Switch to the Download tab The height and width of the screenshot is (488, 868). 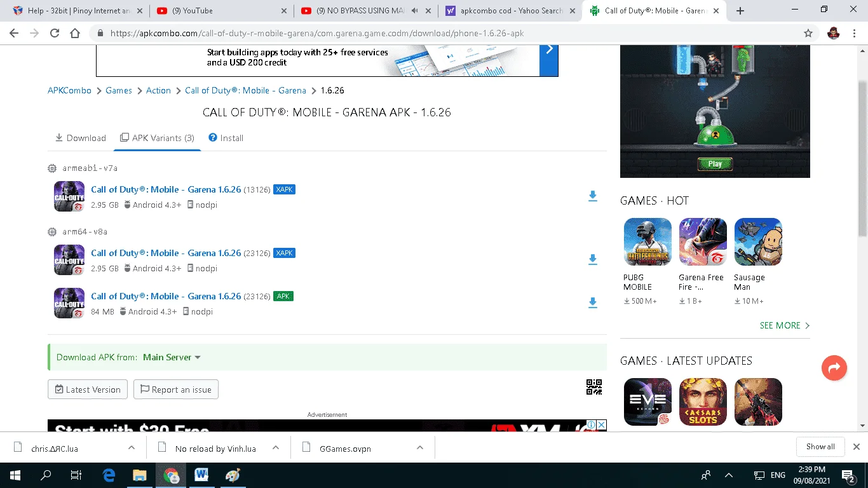(x=81, y=138)
